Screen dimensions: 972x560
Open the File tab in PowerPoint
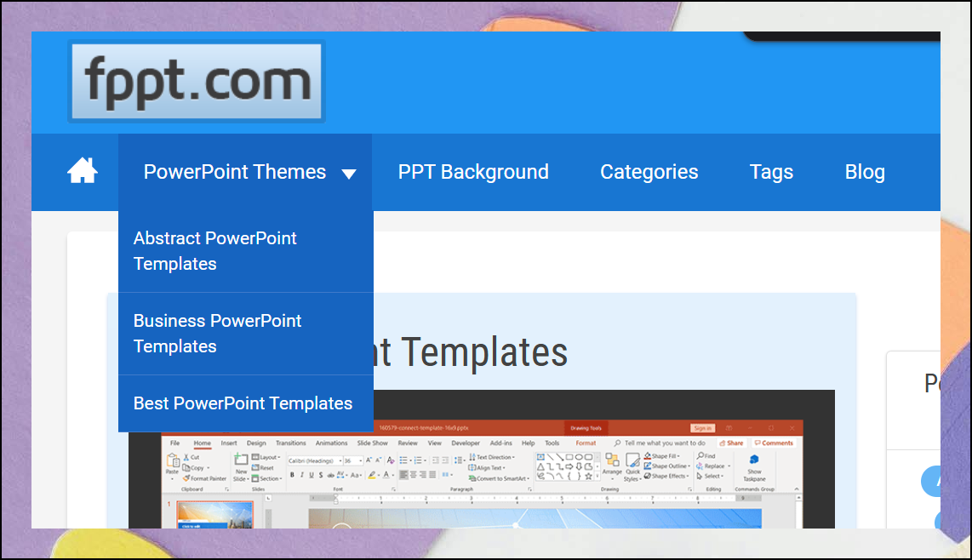click(174, 443)
